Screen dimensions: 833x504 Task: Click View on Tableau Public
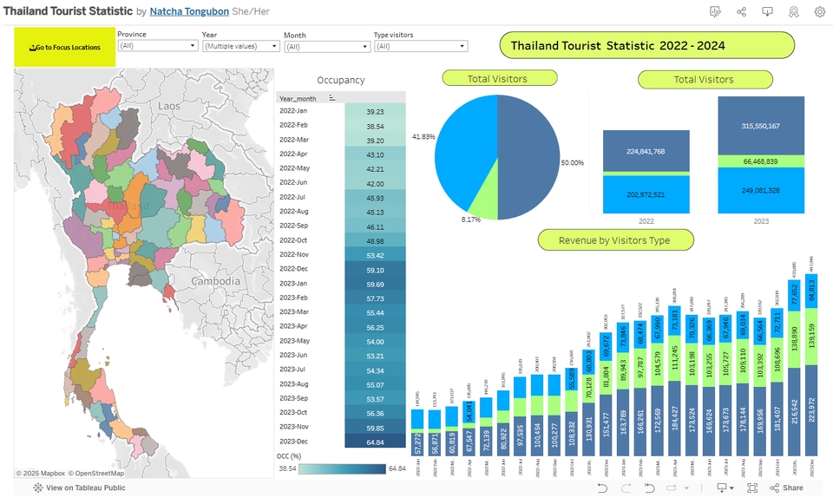click(x=86, y=488)
